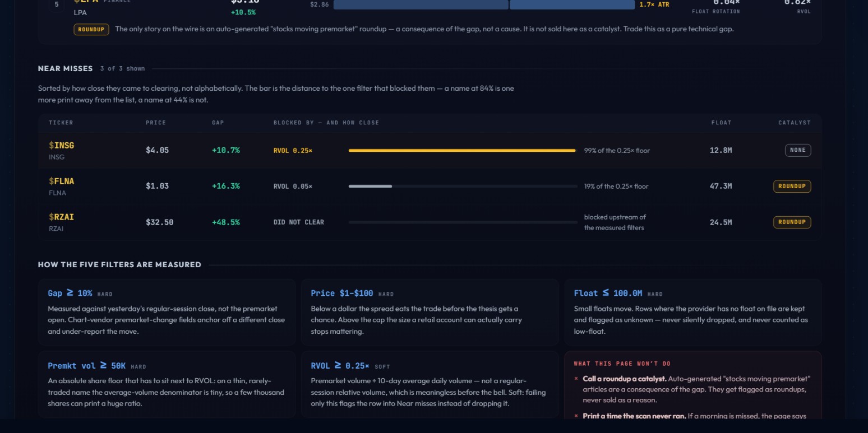Click the FLOAT column header

[721, 123]
